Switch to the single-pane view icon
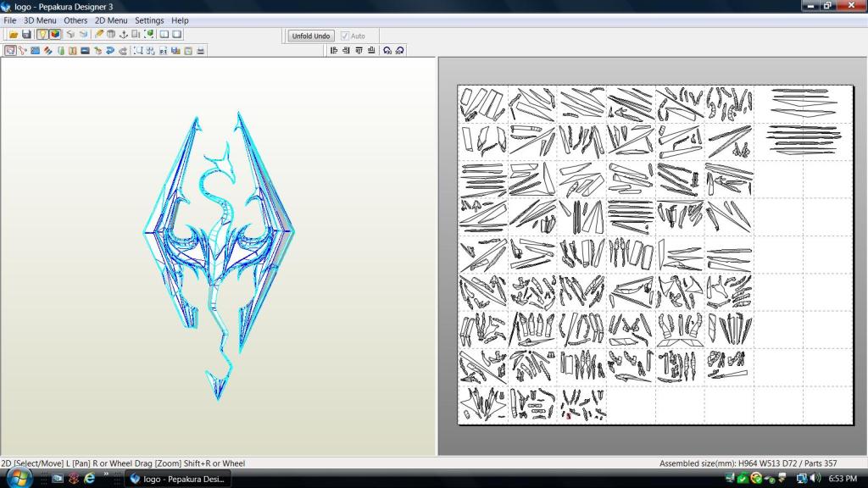The image size is (868, 488). [x=177, y=34]
